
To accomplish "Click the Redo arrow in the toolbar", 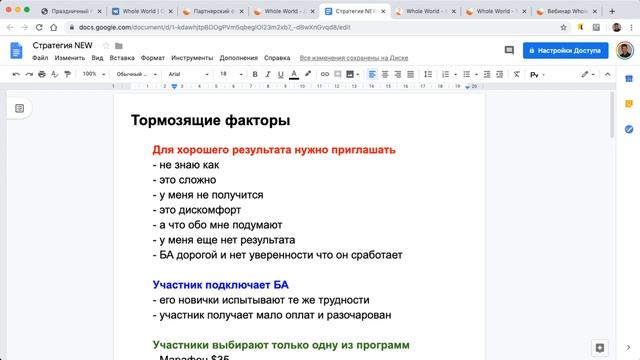I will click(29, 74).
